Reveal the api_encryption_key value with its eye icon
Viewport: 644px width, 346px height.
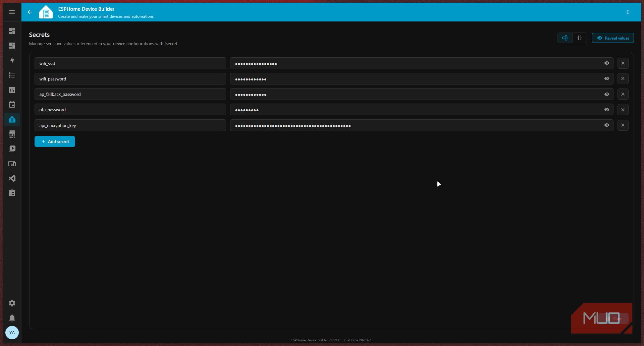pos(607,125)
